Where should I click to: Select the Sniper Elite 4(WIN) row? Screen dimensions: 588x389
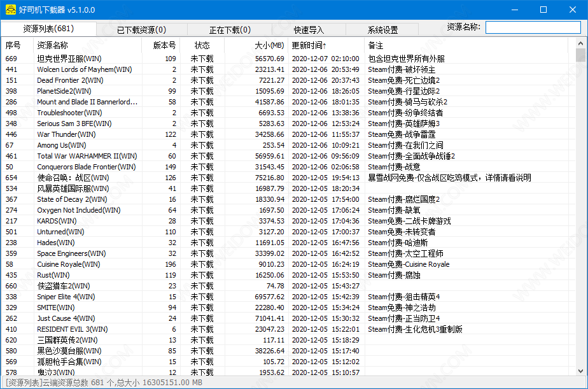pyautogui.click(x=288, y=297)
